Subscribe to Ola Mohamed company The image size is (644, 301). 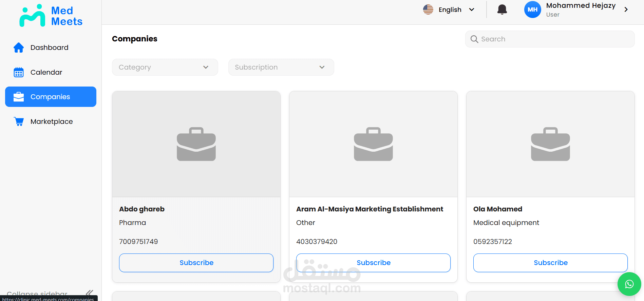pyautogui.click(x=550, y=263)
